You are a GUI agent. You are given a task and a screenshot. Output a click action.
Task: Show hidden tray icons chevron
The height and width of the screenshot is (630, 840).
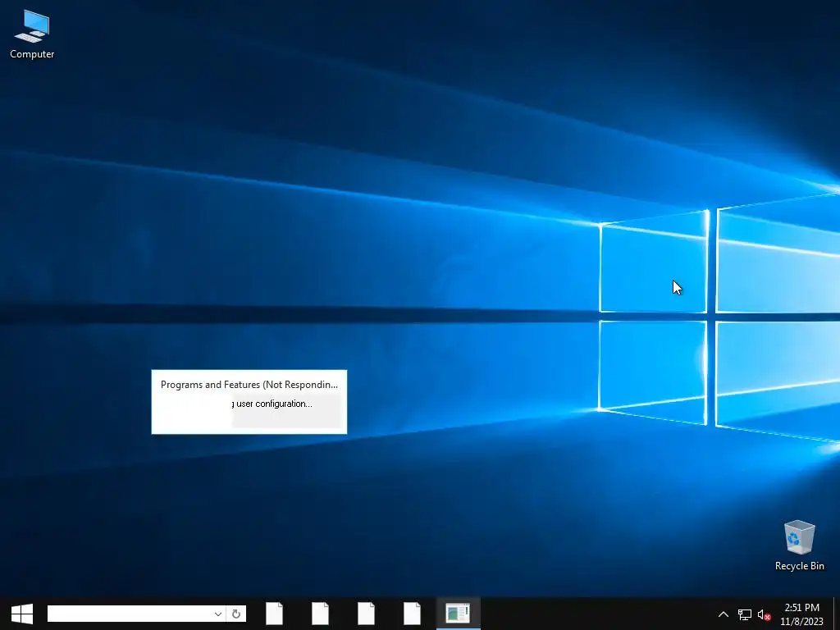[x=724, y=614]
